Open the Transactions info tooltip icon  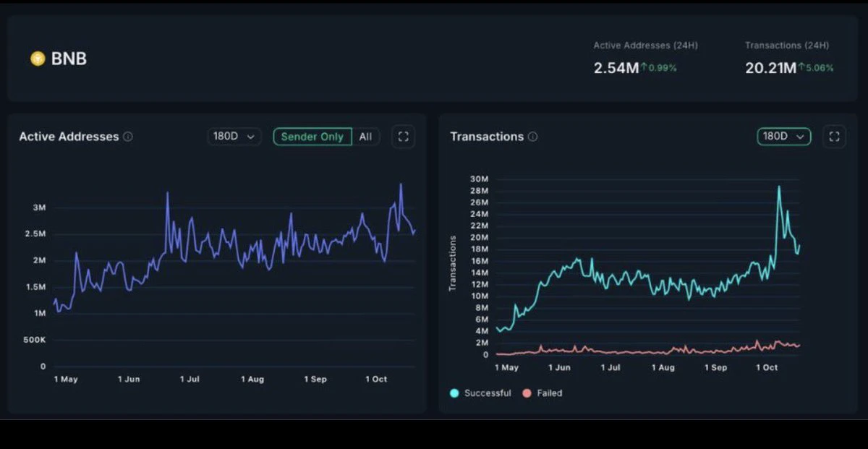pos(533,137)
